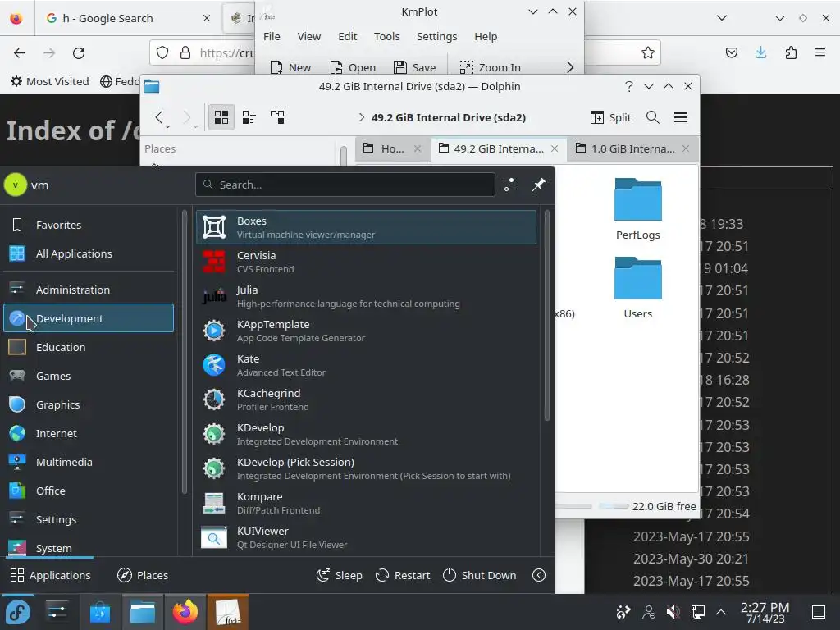Select the Settings category in launcher
The width and height of the screenshot is (840, 630).
tap(89, 519)
